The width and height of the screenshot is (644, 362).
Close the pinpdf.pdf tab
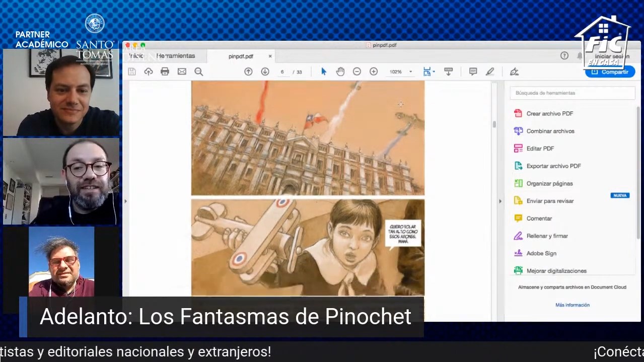(270, 56)
